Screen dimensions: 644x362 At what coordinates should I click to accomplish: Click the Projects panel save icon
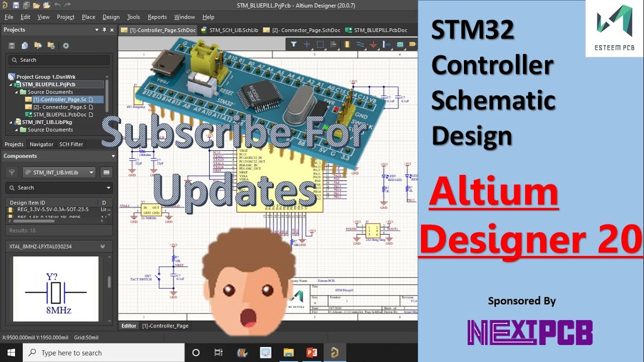12,45
